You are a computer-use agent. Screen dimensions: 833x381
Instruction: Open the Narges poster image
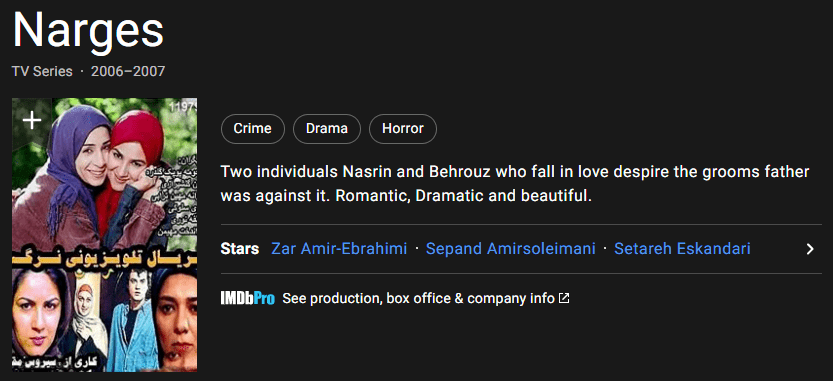[x=105, y=235]
